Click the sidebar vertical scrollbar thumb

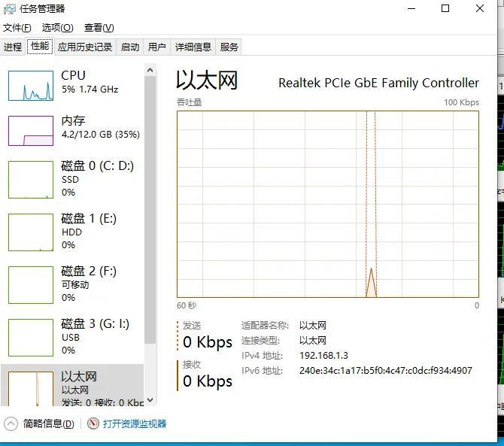coord(150,210)
